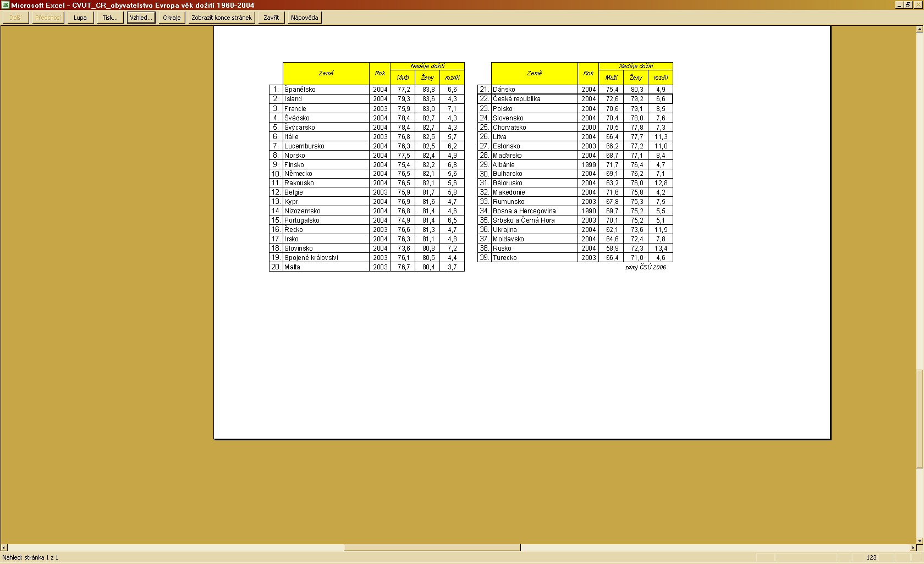924x564 pixels.
Task: Click the Chorvatsko country cell
Action: (x=535, y=128)
